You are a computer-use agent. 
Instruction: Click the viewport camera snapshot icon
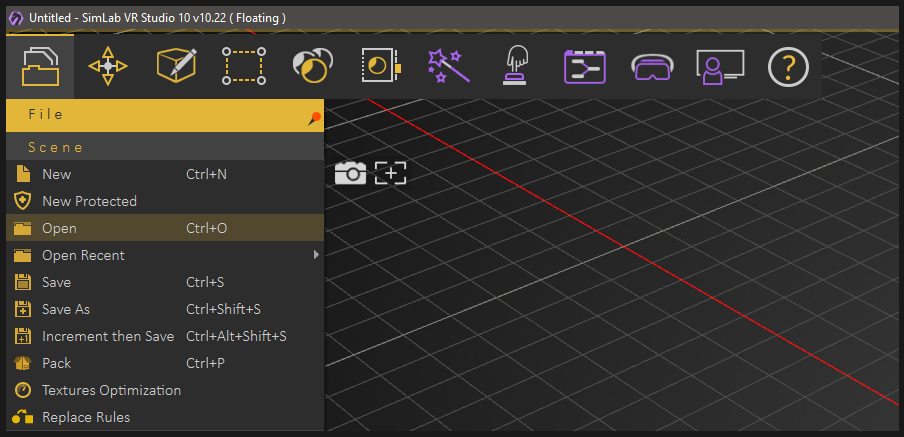click(x=351, y=173)
